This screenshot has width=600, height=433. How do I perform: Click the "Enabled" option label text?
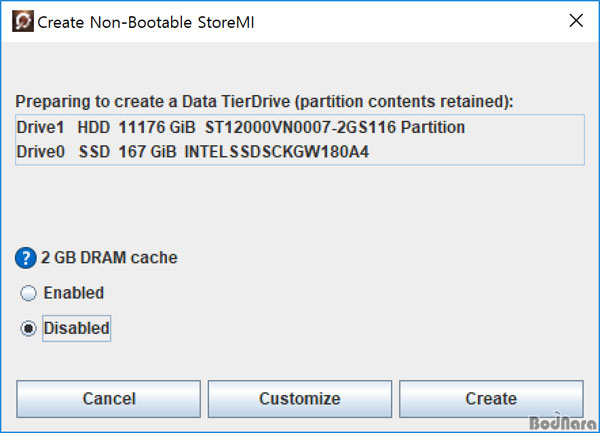[x=74, y=293]
